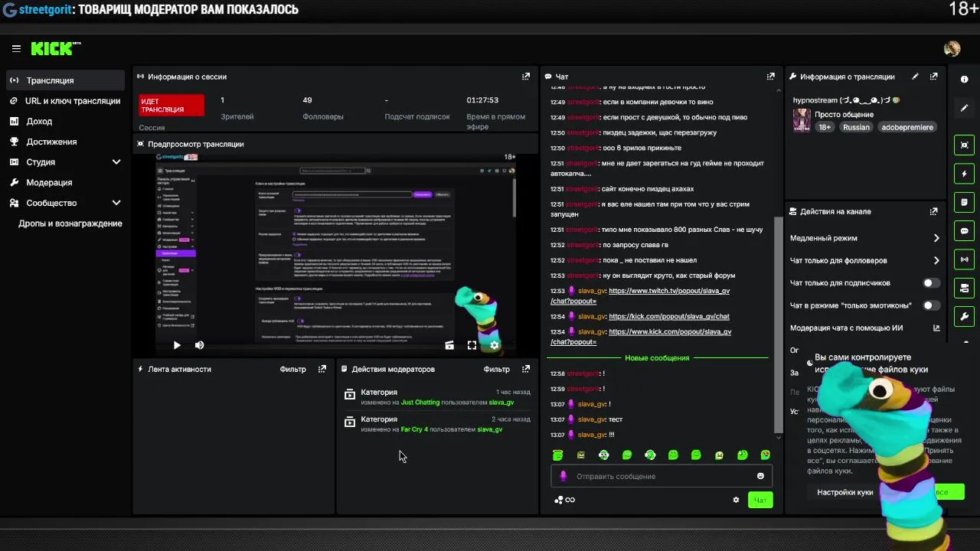
Task: Pop out the session information panel
Action: 525,77
